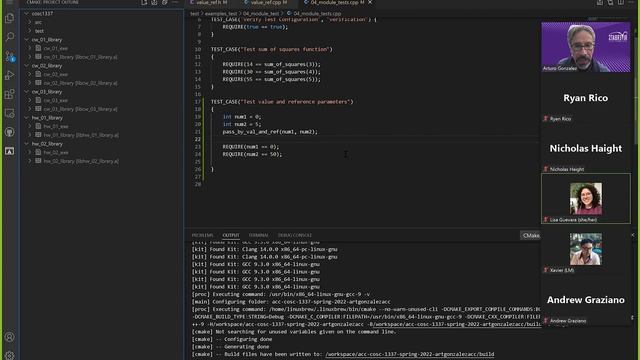Open Project Outline more actions ellipsis
Image resolution: width=640 pixels, height=360 pixels.
pos(175,2)
